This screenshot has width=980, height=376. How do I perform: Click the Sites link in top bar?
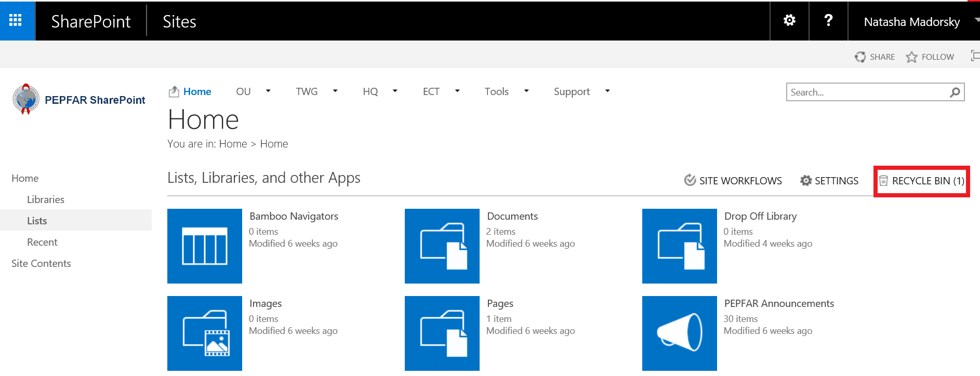[x=179, y=21]
